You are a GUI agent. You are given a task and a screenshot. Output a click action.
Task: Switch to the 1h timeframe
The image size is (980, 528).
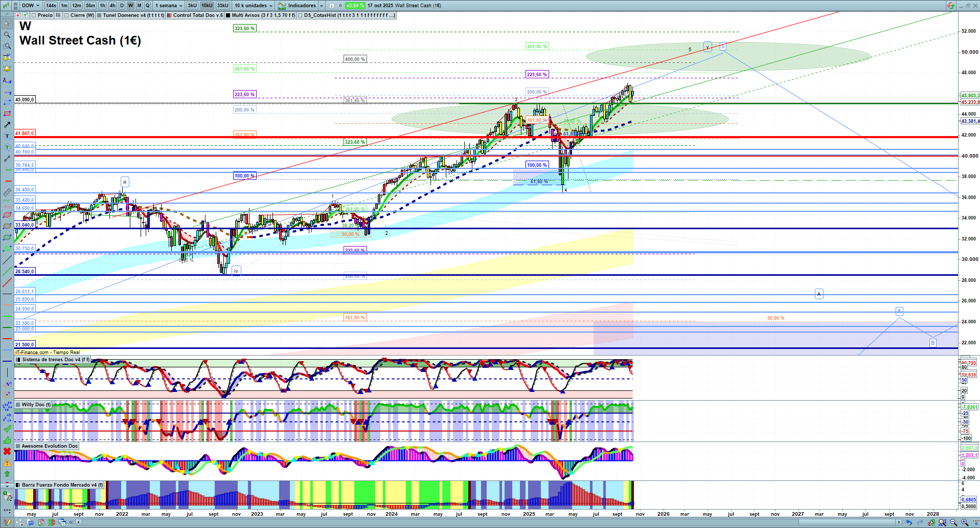click(x=102, y=6)
